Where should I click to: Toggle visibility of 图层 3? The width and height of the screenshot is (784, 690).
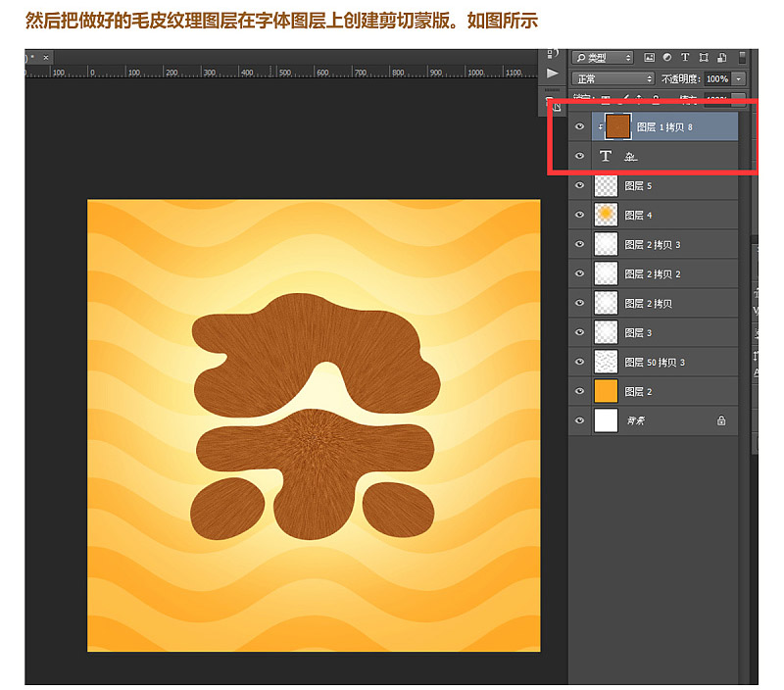click(579, 332)
